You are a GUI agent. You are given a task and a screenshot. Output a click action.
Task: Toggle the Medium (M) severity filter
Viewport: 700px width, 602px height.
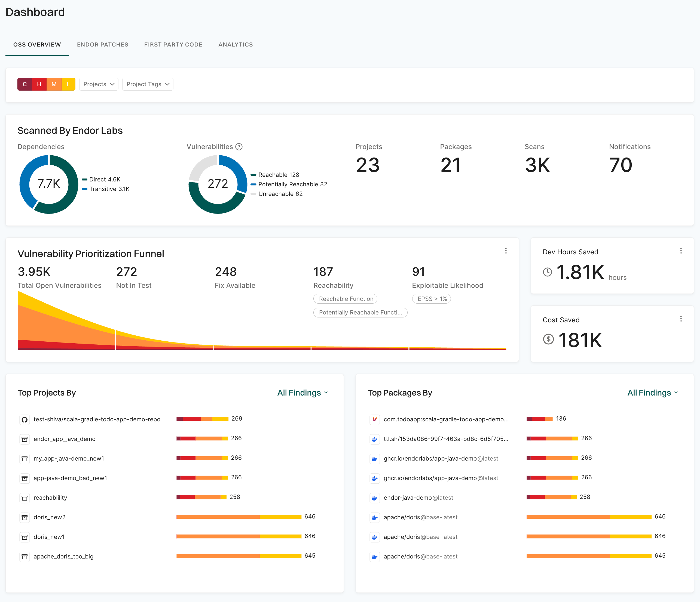pos(54,84)
